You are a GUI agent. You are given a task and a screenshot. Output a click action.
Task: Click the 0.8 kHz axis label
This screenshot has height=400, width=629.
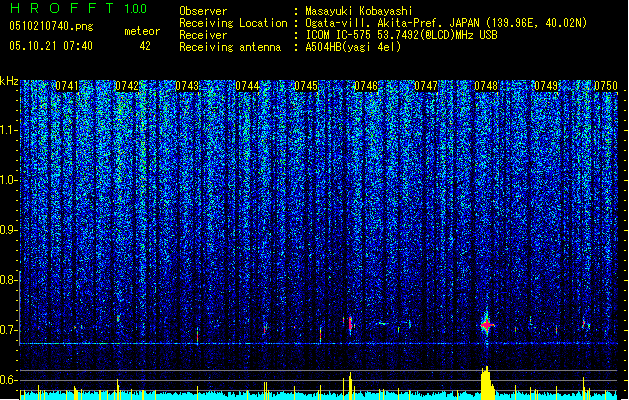coord(9,280)
